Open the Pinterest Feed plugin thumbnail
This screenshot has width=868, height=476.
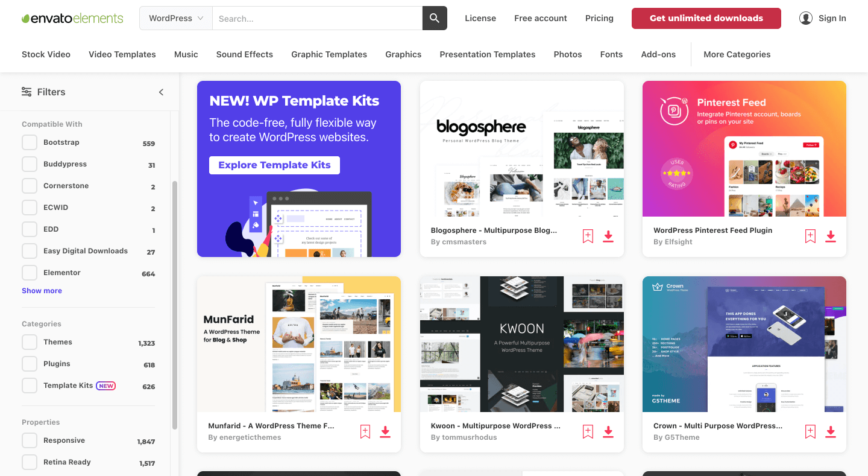[x=744, y=148]
